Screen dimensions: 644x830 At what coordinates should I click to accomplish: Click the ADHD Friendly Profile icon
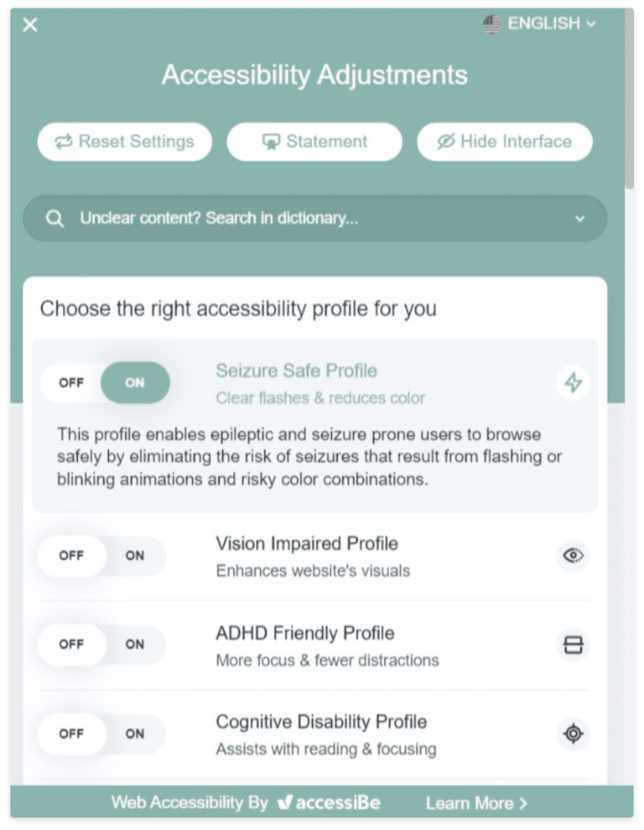(x=572, y=646)
